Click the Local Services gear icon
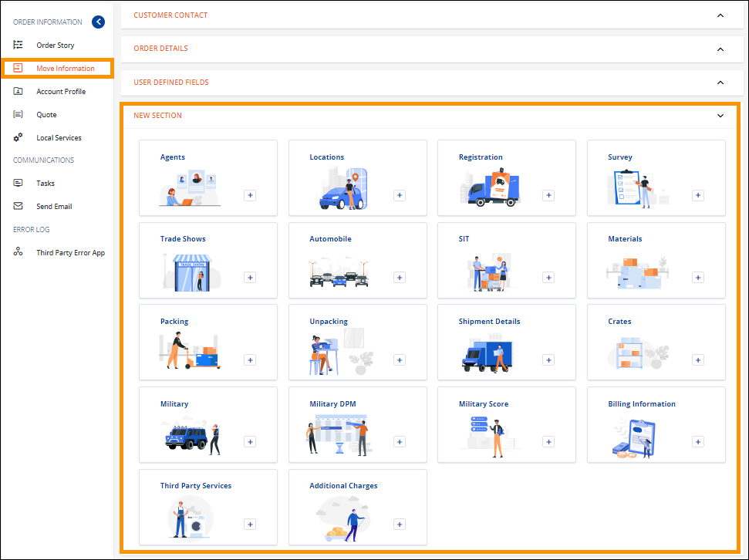The image size is (749, 560). [x=18, y=137]
